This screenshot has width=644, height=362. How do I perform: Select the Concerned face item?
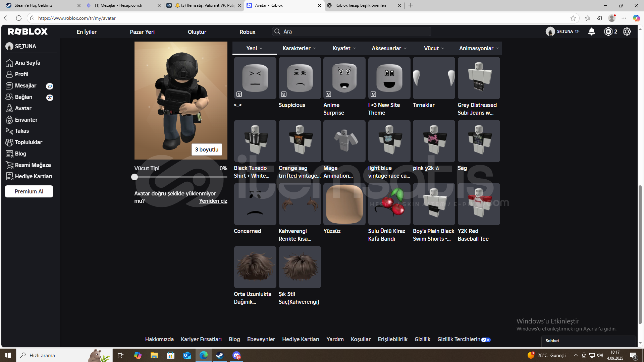point(255,204)
